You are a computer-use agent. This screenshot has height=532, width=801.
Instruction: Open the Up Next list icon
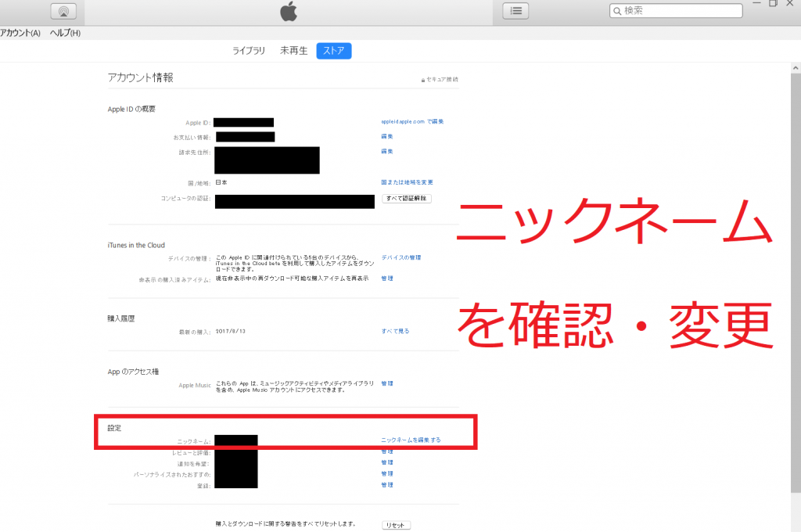point(515,11)
